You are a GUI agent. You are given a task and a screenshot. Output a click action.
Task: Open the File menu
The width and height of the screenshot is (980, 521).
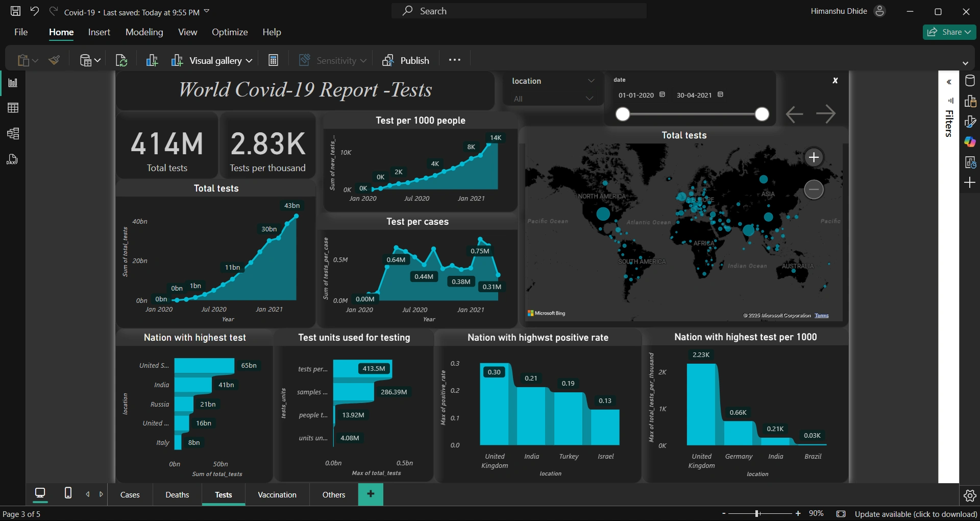click(x=21, y=32)
